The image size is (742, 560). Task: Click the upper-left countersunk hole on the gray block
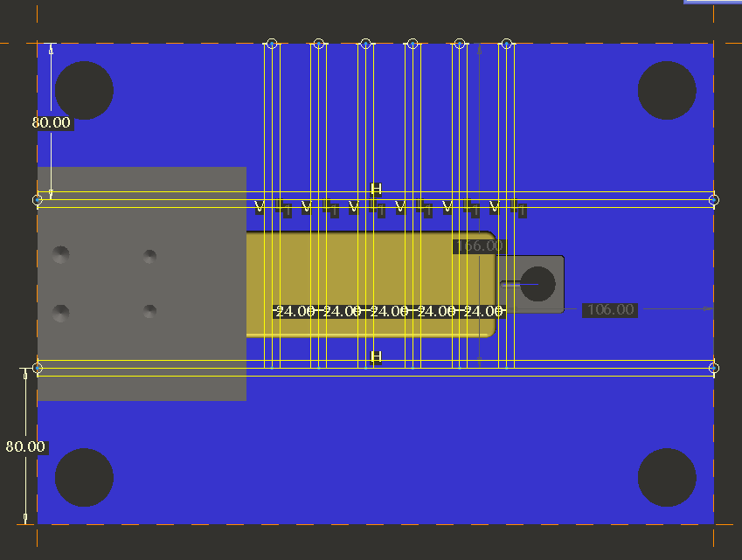(60, 254)
